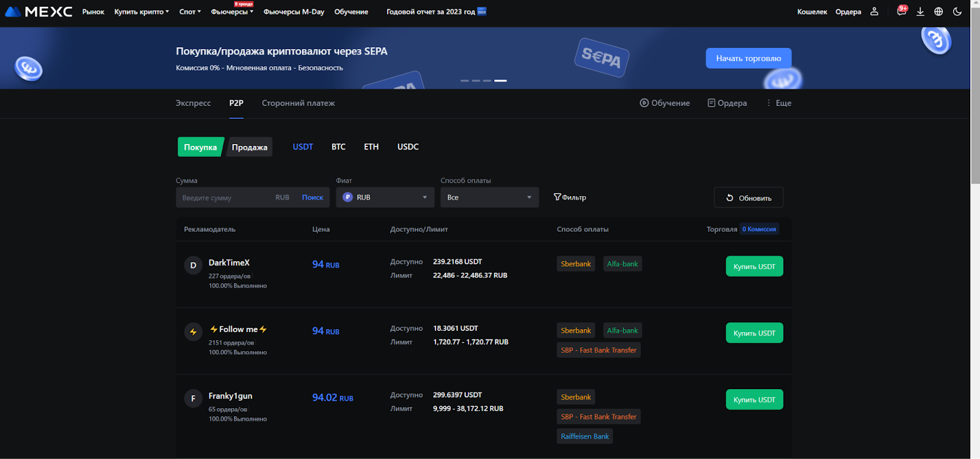Expand the Способ оплаты dropdown
The height and width of the screenshot is (459, 980).
(x=489, y=197)
